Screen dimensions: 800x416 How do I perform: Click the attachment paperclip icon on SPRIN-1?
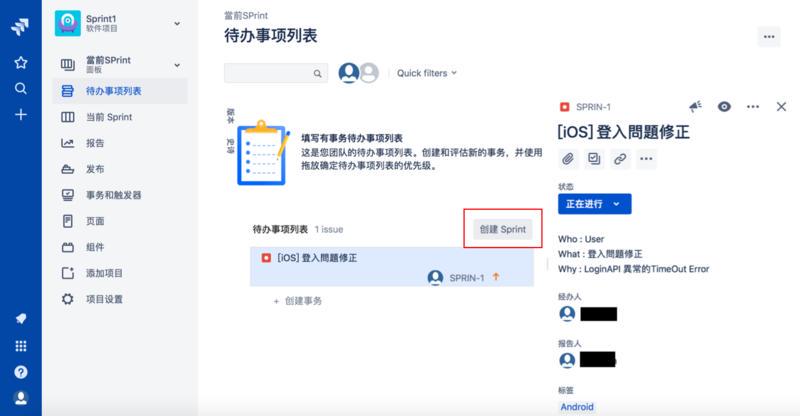(568, 159)
